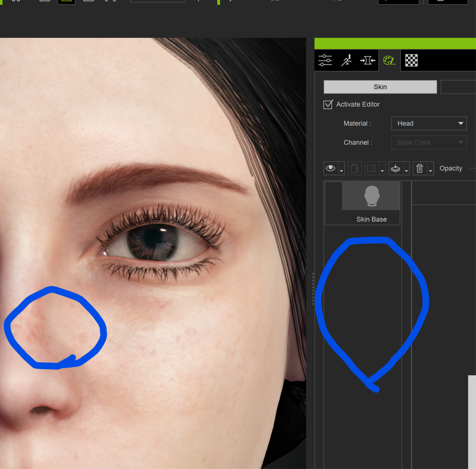Switch to the Appearance paint palette tab

389,60
